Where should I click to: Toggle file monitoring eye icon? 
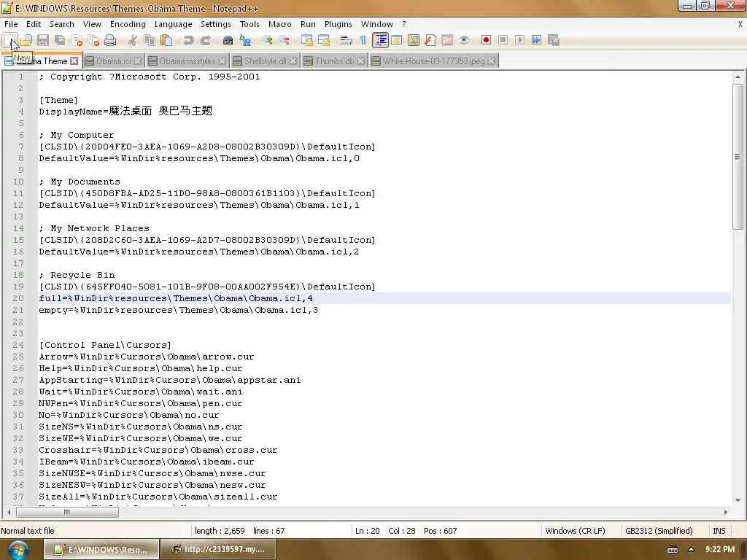(464, 41)
